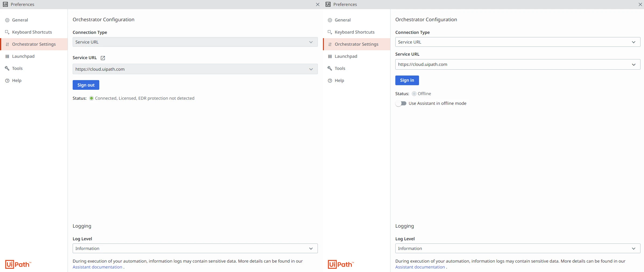Click the 'Logging' heading in the right window
This screenshot has width=644, height=272.
404,226
